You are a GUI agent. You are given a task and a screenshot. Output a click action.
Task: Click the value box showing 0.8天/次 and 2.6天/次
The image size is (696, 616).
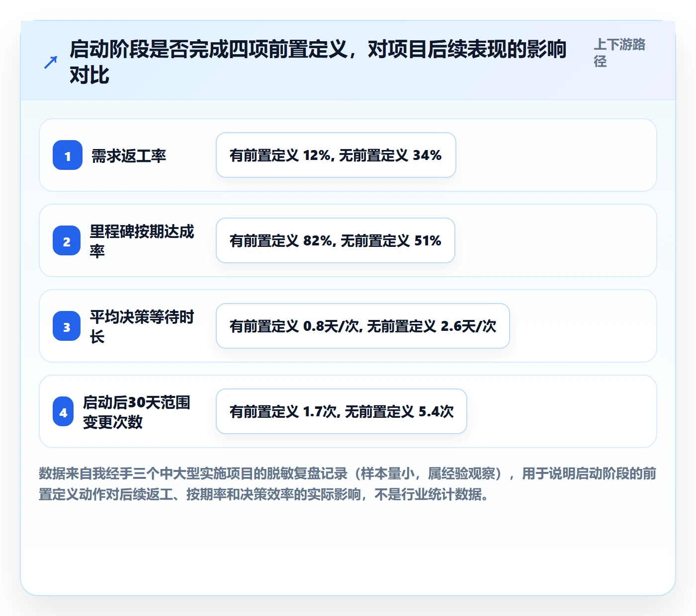coord(363,326)
